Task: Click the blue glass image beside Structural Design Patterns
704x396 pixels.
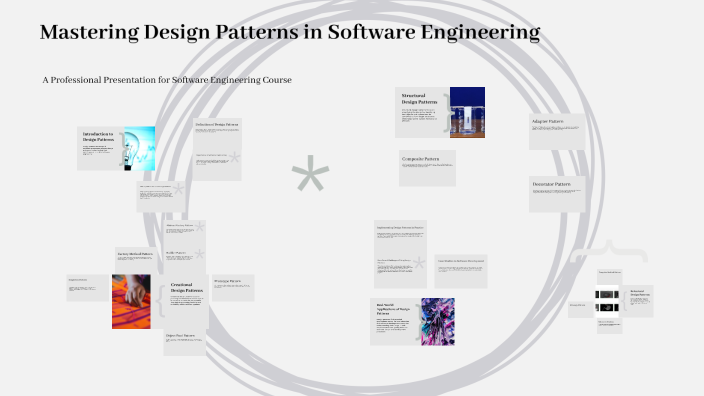Action: pos(467,112)
